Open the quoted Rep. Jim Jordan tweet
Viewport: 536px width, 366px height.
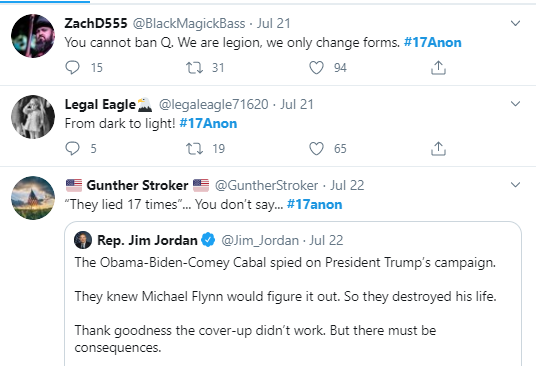[x=293, y=294]
